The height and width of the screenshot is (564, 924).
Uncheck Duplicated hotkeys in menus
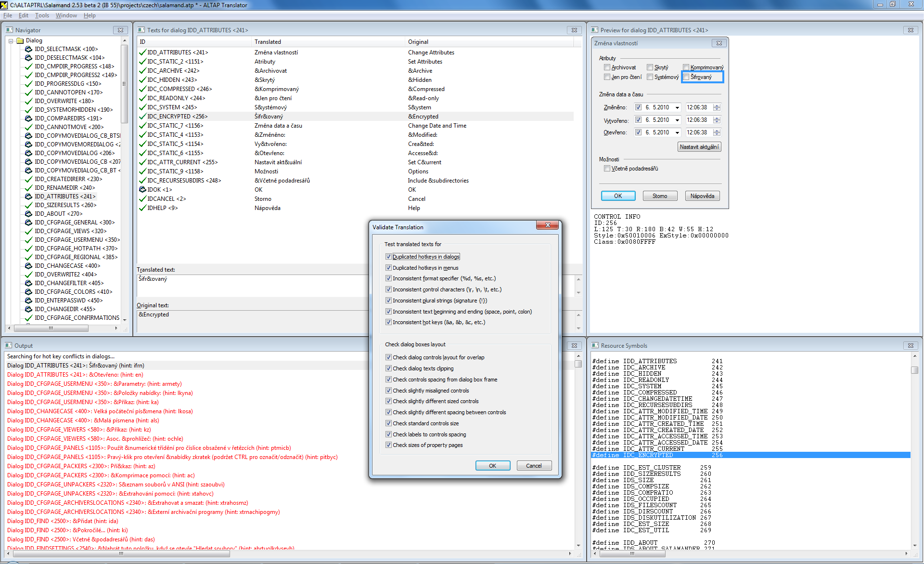[388, 267]
